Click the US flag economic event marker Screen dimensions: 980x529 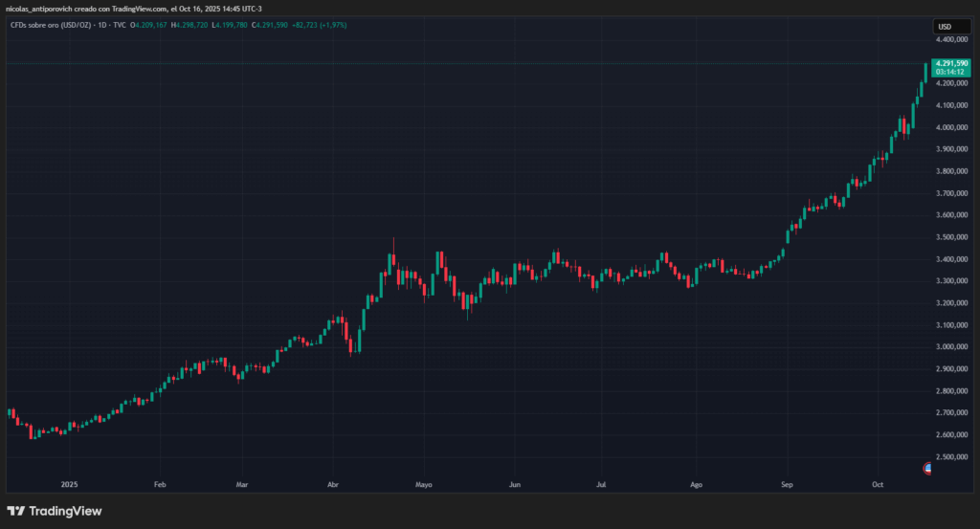click(926, 469)
